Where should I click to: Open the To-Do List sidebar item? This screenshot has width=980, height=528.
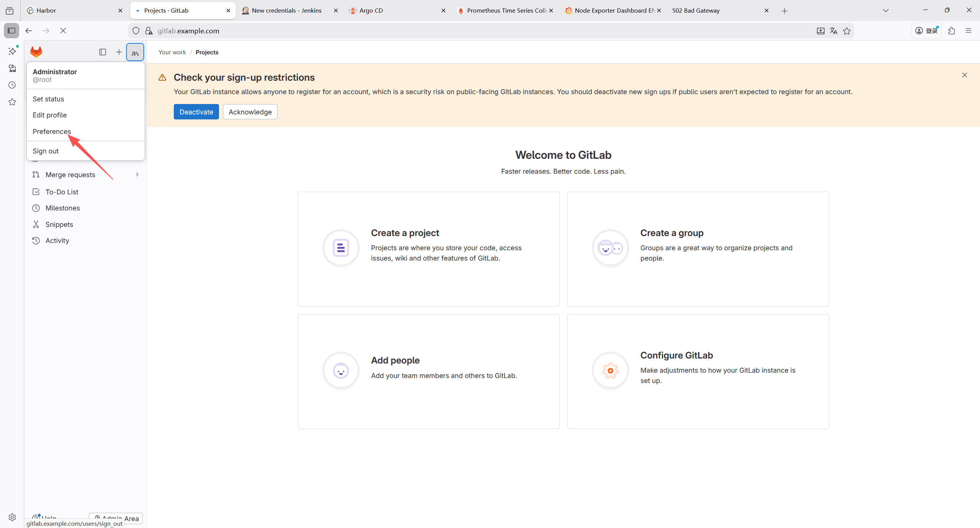point(62,192)
